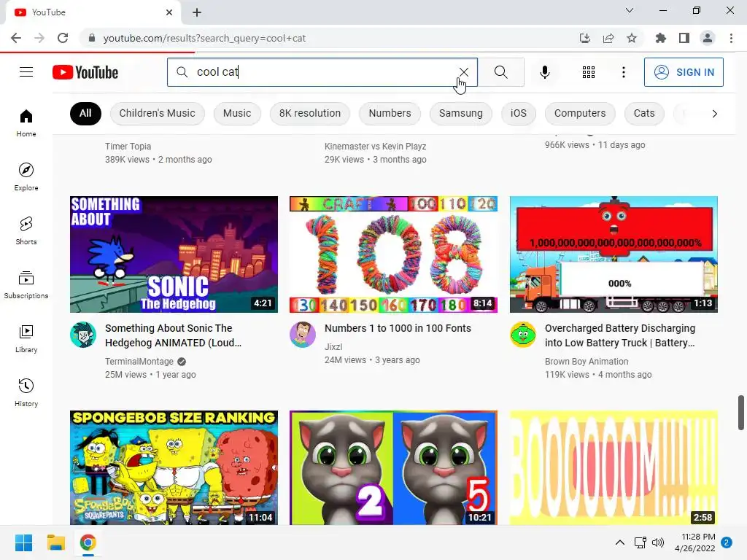Open Shorts in the sidebar
The width and height of the screenshot is (747, 560).
[x=26, y=230]
